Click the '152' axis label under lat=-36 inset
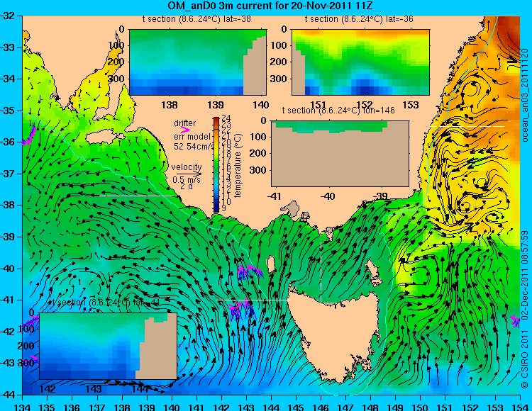Viewport: 532px width, 411px height. coord(365,105)
